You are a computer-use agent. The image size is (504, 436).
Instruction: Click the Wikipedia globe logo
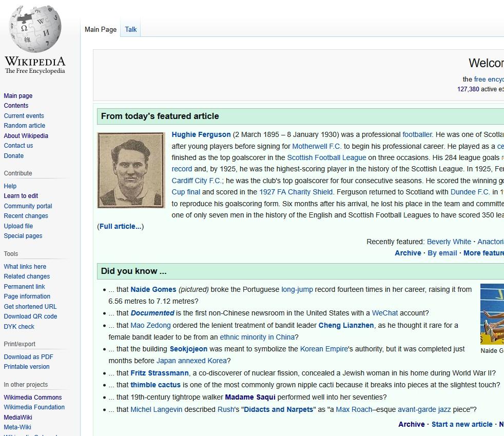tap(35, 30)
